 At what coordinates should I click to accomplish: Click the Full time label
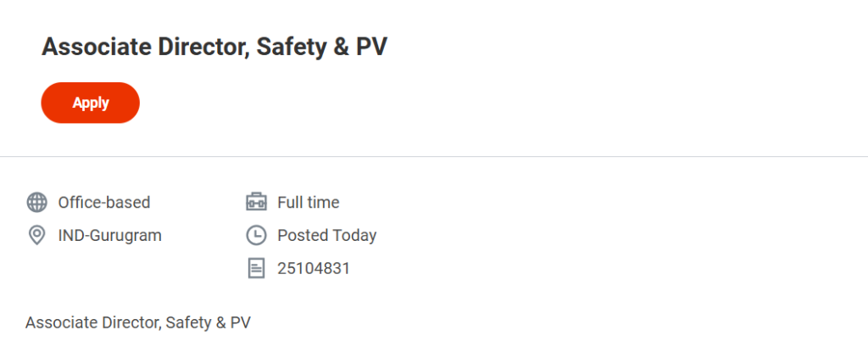coord(308,203)
